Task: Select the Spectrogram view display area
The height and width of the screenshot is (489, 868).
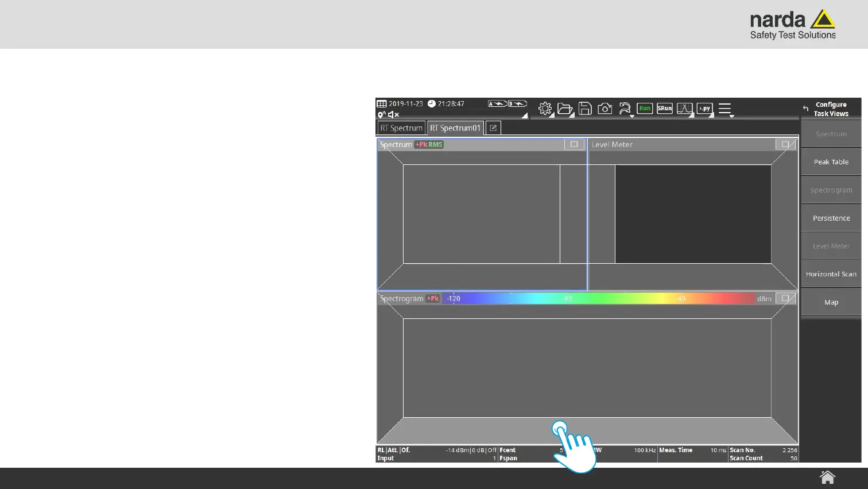Action: coord(587,368)
